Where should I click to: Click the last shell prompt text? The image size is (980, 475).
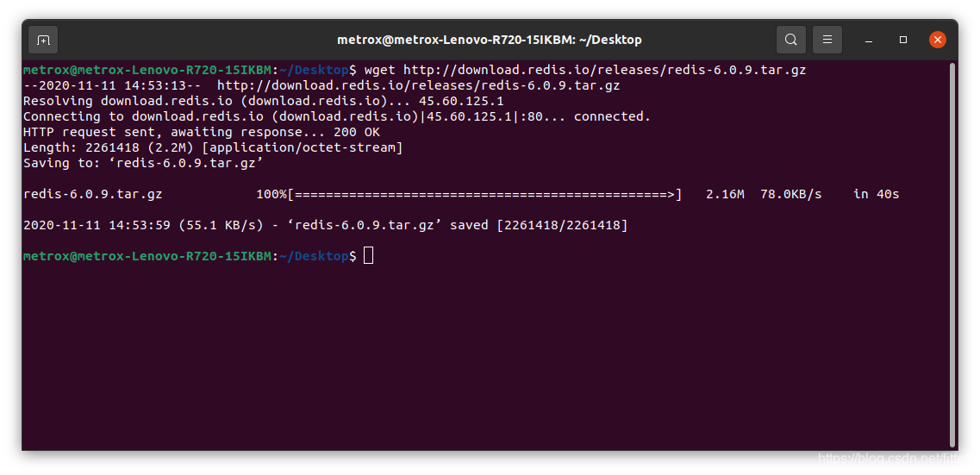coord(190,256)
